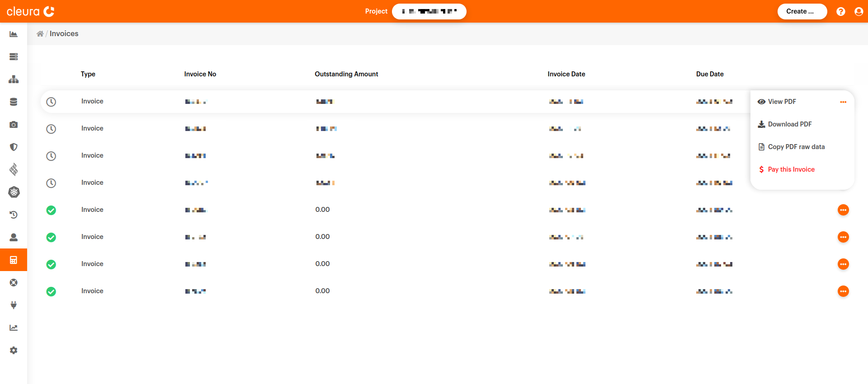868x384 pixels.
Task: Choose Download PDF in the menu
Action: click(x=789, y=124)
